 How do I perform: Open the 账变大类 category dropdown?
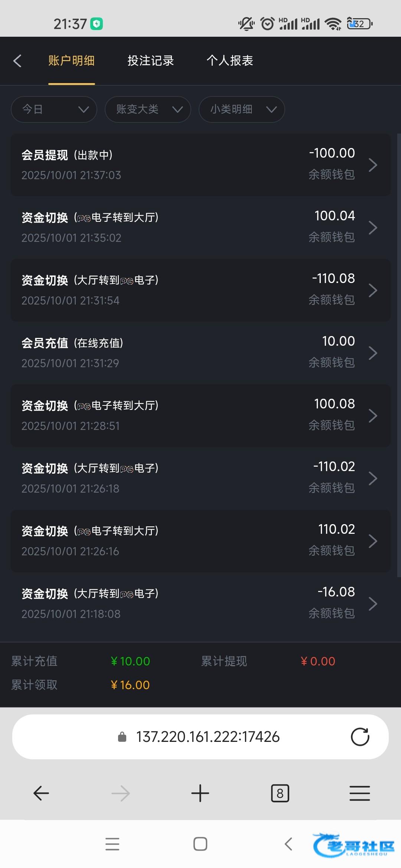pyautogui.click(x=148, y=109)
